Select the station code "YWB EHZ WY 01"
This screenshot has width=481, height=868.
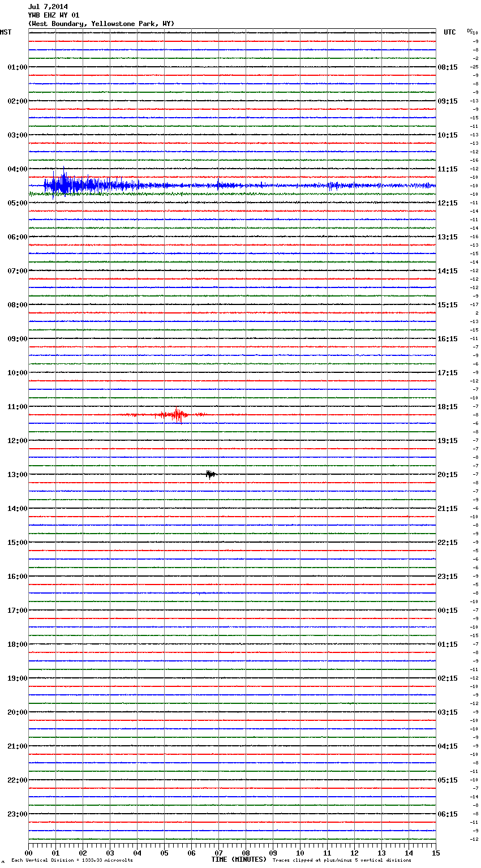(54, 15)
